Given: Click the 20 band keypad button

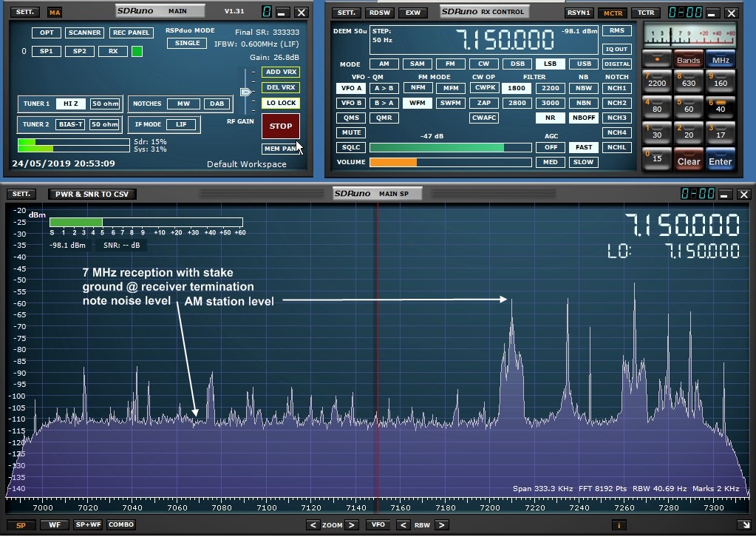Looking at the screenshot, I should pos(689,132).
